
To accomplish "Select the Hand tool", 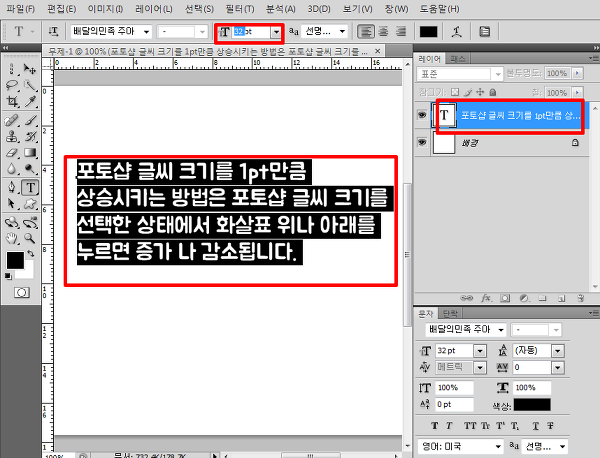I will point(12,238).
